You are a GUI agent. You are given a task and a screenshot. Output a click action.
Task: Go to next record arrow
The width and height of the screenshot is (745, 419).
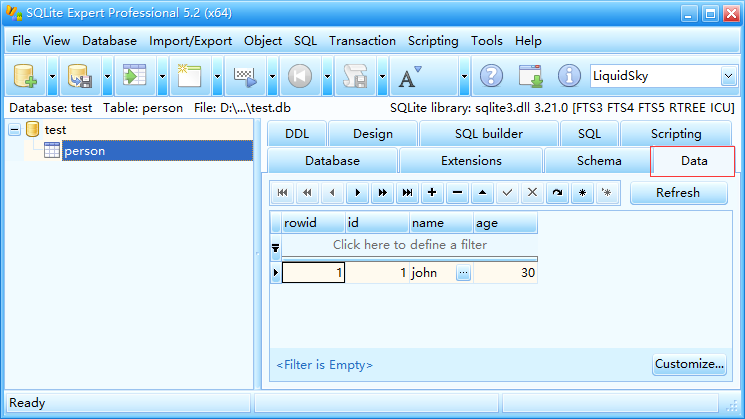(357, 192)
